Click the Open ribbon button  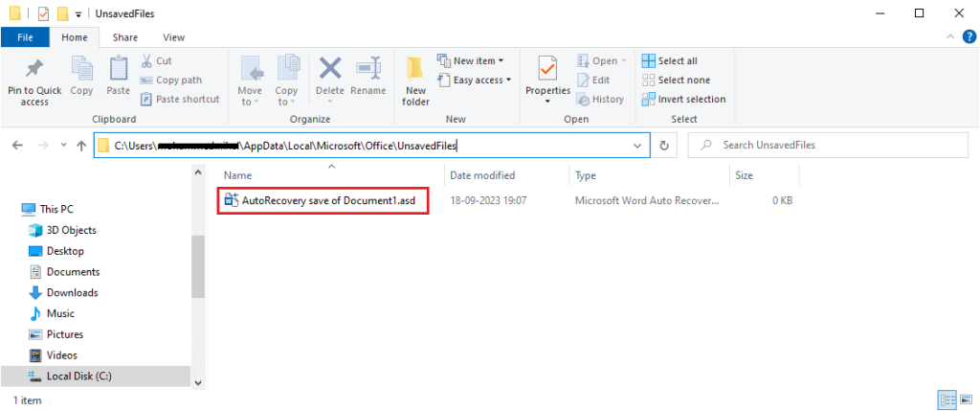click(x=601, y=60)
